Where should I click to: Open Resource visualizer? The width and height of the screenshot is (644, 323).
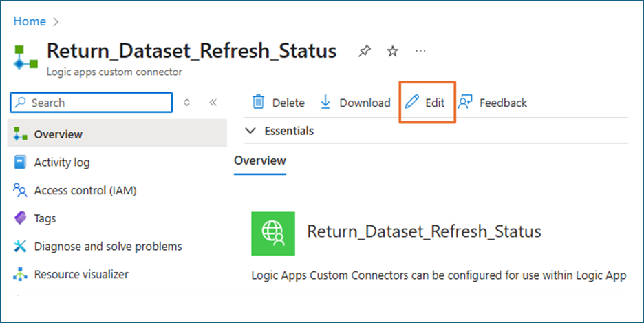pos(81,274)
